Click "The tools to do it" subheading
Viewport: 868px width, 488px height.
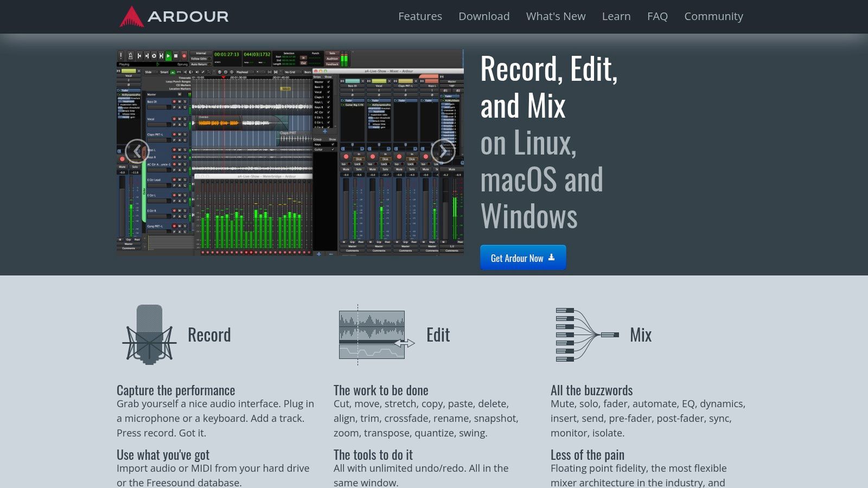(x=373, y=455)
